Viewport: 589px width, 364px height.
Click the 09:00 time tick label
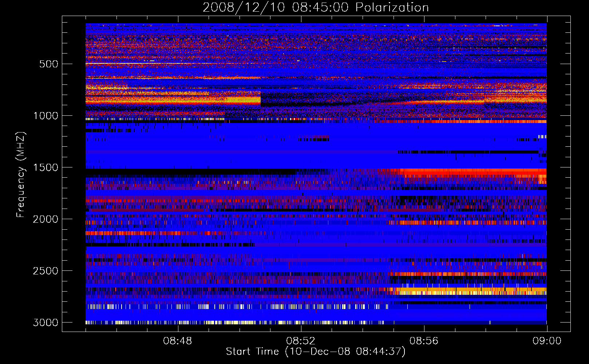coord(547,341)
